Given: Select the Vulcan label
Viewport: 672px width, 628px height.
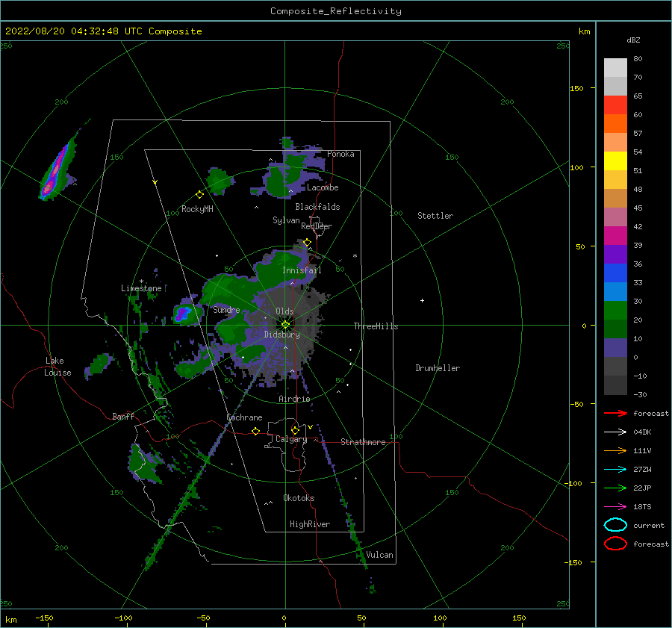Looking at the screenshot, I should [x=379, y=555].
